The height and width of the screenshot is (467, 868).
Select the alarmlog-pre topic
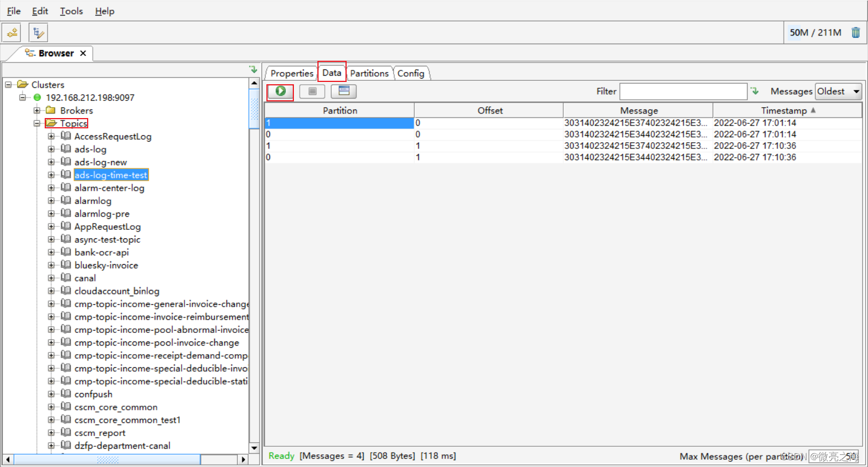[x=102, y=214]
